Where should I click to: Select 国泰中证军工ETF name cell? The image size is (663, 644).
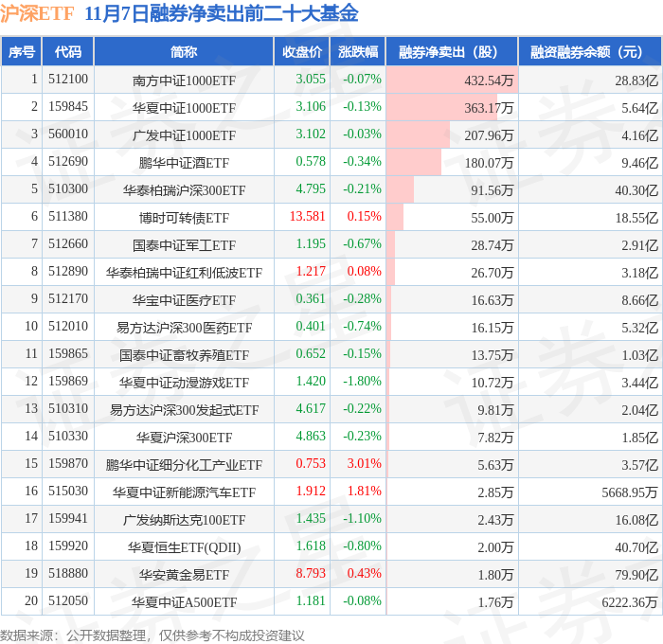[x=184, y=245]
